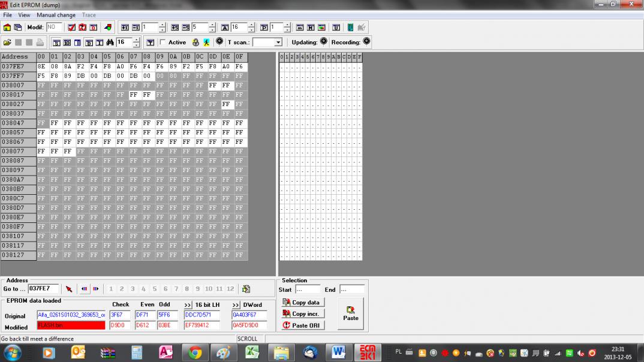Click the running figure icon on cyan
The width and height of the screenshot is (644, 362).
click(206, 43)
